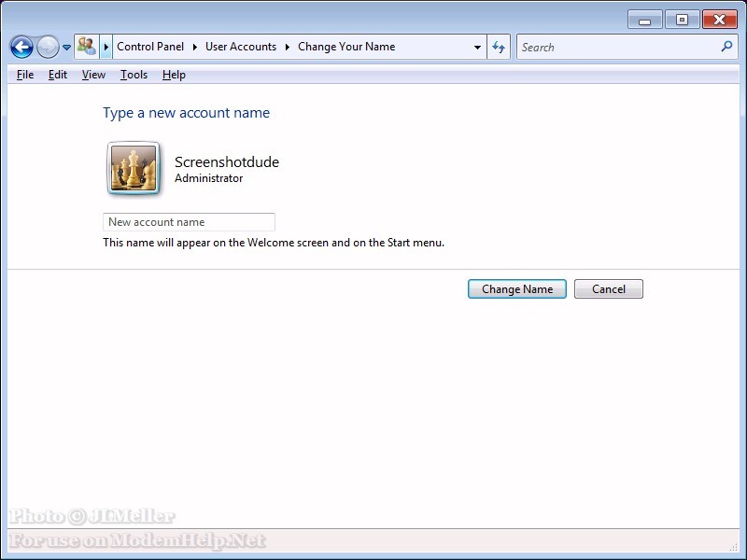Screen dimensions: 747x560
Task: Open the Help menu
Action: coord(174,75)
